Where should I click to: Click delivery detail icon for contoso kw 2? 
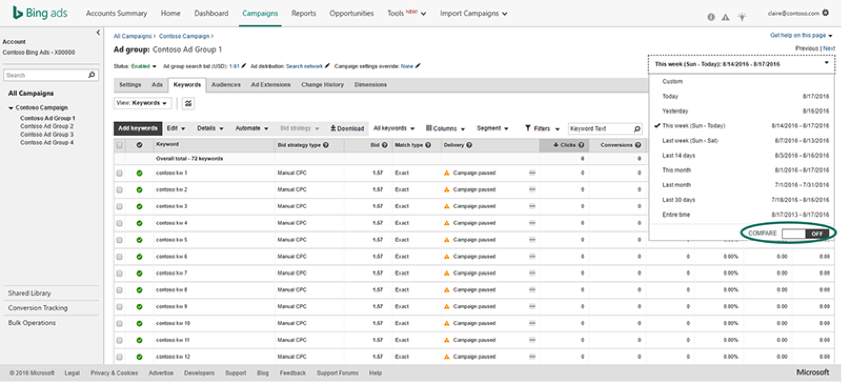532,190
